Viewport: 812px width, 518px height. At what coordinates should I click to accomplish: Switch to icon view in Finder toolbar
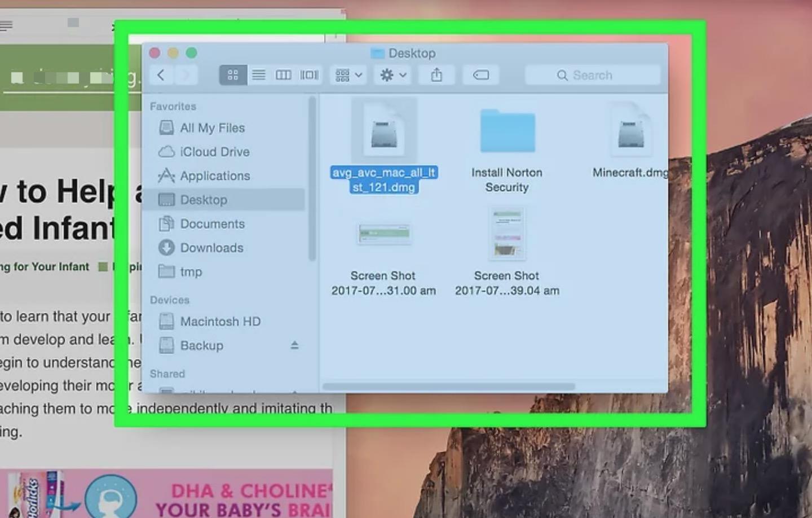(x=232, y=75)
